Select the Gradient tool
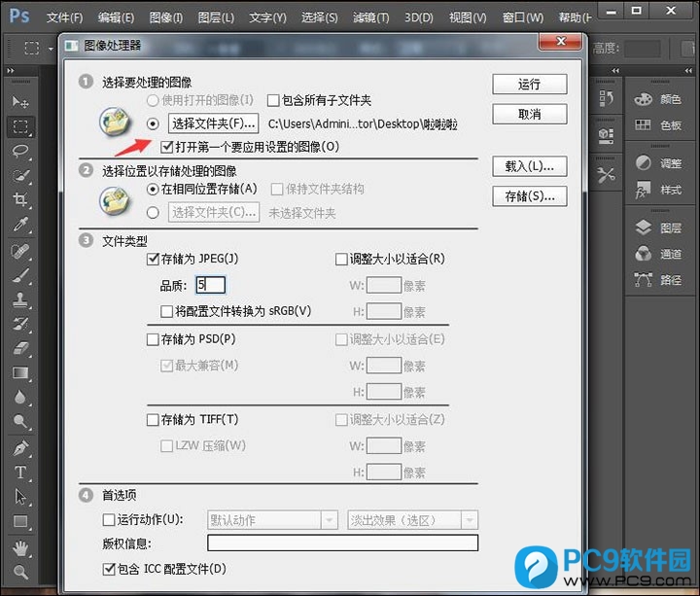 point(20,372)
